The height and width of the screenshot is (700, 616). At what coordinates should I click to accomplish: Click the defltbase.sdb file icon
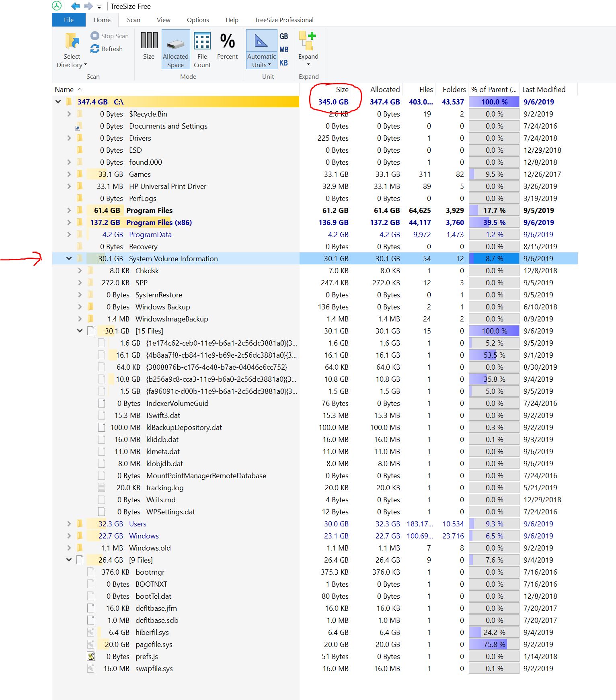point(91,620)
